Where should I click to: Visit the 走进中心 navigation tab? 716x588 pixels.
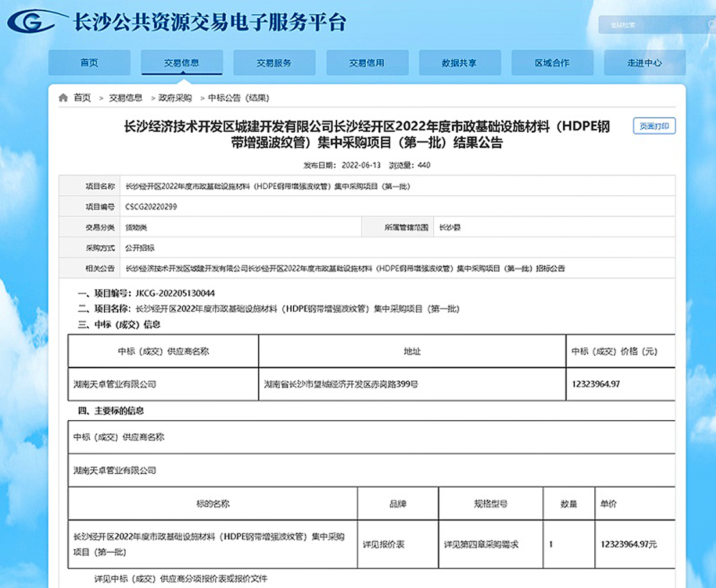[x=644, y=63]
